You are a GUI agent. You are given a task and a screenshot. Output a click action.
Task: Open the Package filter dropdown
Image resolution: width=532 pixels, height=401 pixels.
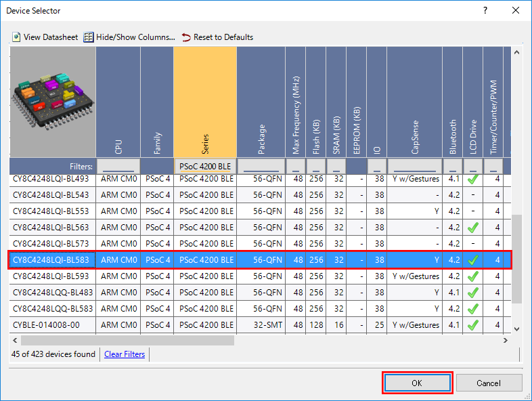coord(261,167)
